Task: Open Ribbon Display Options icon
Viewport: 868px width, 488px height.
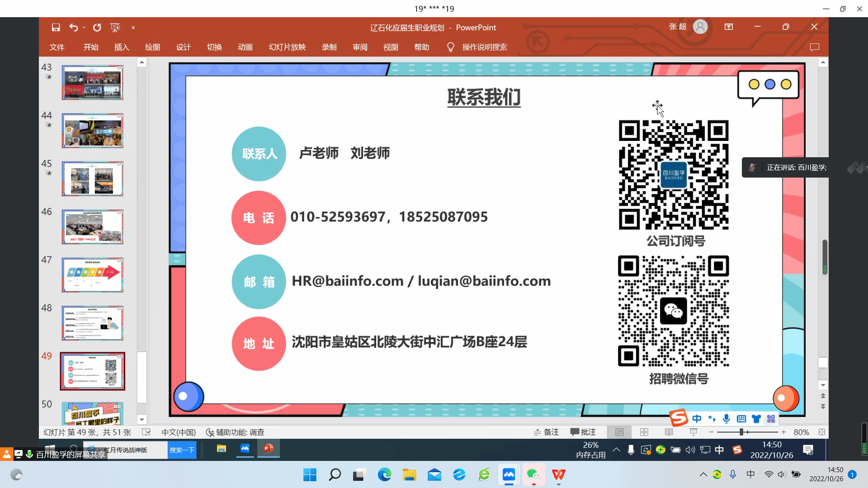Action: pyautogui.click(x=729, y=27)
